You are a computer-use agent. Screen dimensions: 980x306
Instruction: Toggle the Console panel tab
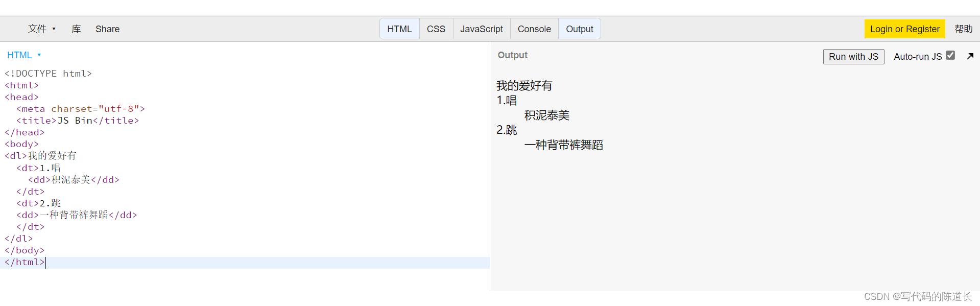pyautogui.click(x=534, y=29)
